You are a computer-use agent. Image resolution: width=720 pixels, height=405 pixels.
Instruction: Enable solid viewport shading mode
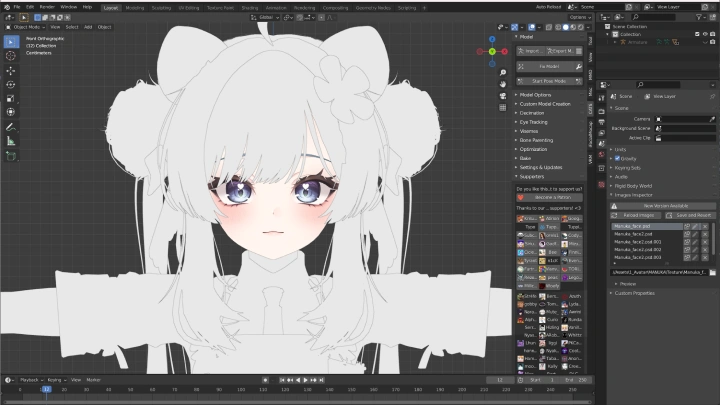point(566,27)
